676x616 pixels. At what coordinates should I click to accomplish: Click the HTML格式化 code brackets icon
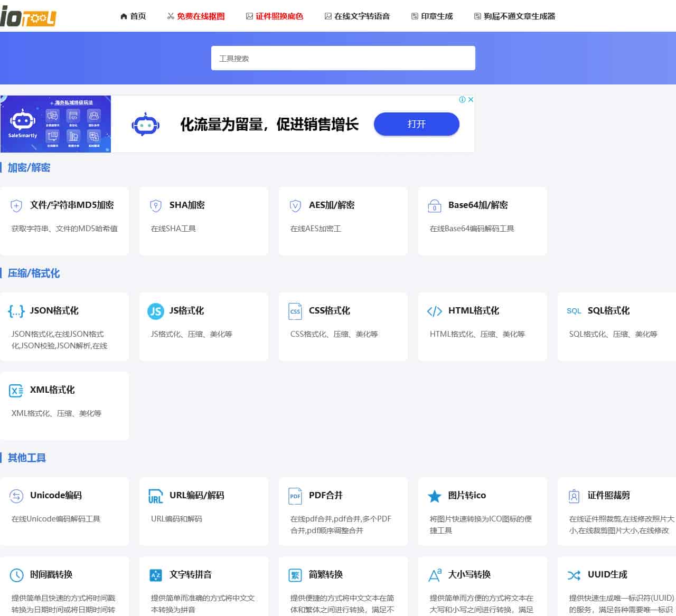[x=434, y=311]
